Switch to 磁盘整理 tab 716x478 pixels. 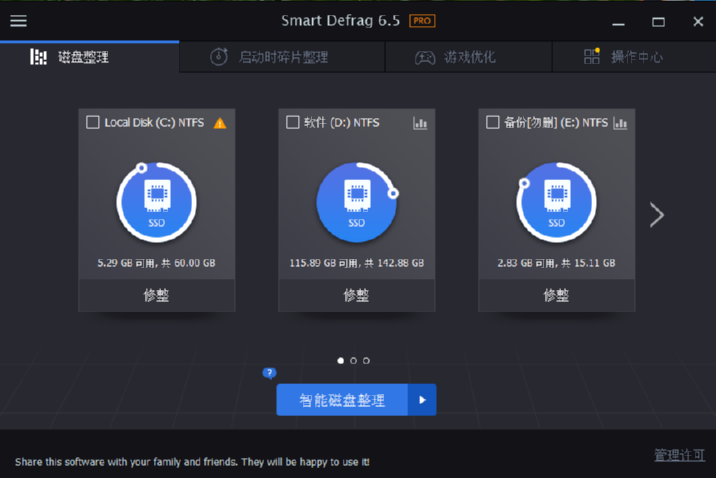click(x=90, y=57)
